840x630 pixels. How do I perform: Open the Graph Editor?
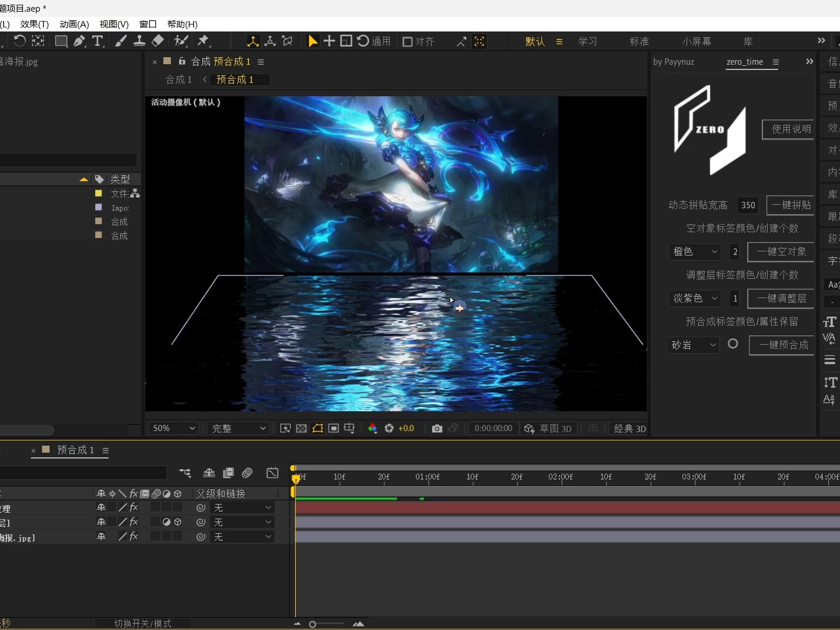pyautogui.click(x=272, y=473)
